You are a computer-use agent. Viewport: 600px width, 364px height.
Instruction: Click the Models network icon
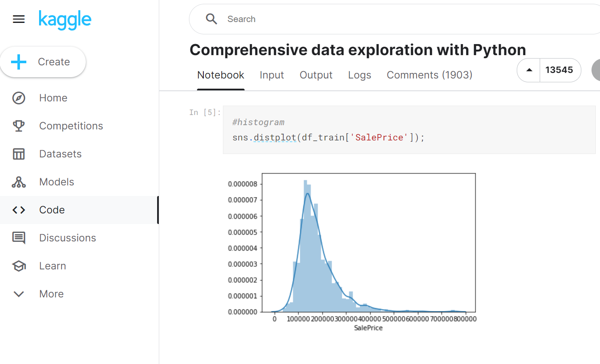click(19, 182)
